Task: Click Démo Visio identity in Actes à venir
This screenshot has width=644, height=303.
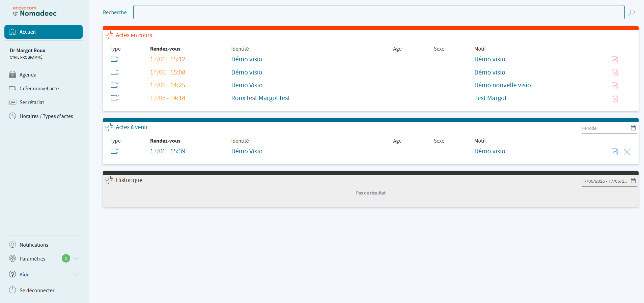Action: pyautogui.click(x=247, y=151)
